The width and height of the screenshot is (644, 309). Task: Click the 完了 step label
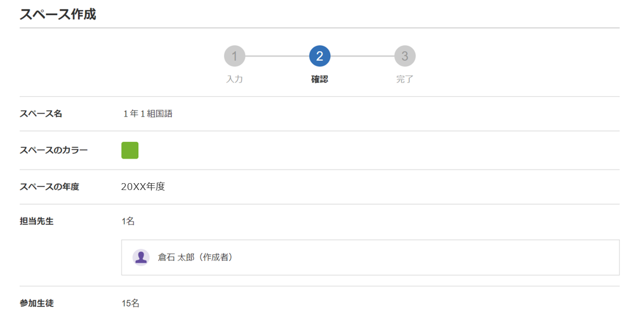point(405,79)
